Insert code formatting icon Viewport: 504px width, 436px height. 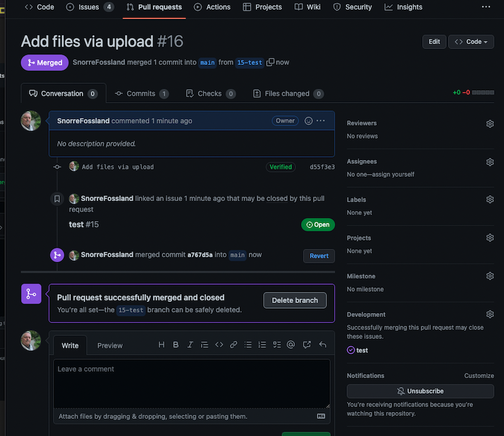point(219,345)
